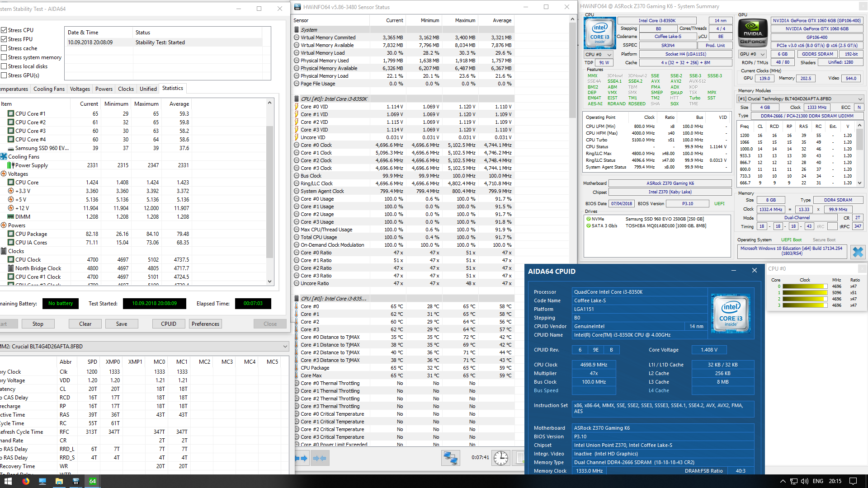The height and width of the screenshot is (488, 868).
Task: Switch to the Unified tab
Action: (148, 89)
